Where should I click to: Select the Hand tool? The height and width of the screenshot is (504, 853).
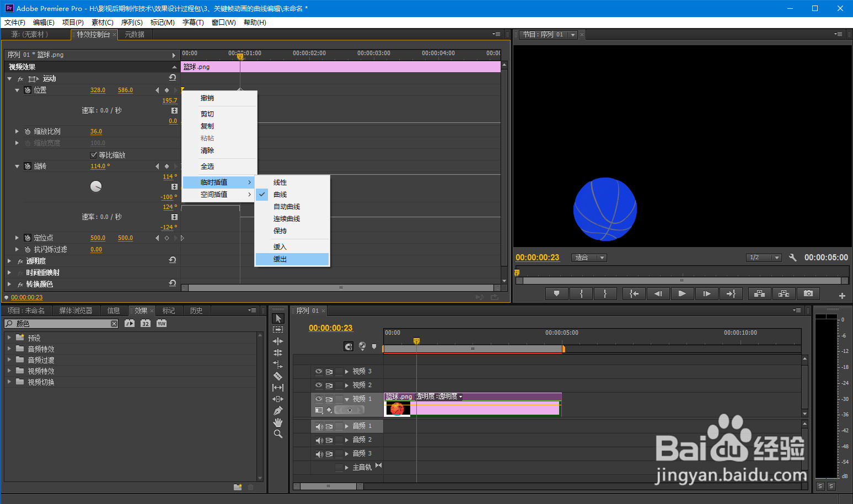pyautogui.click(x=278, y=422)
